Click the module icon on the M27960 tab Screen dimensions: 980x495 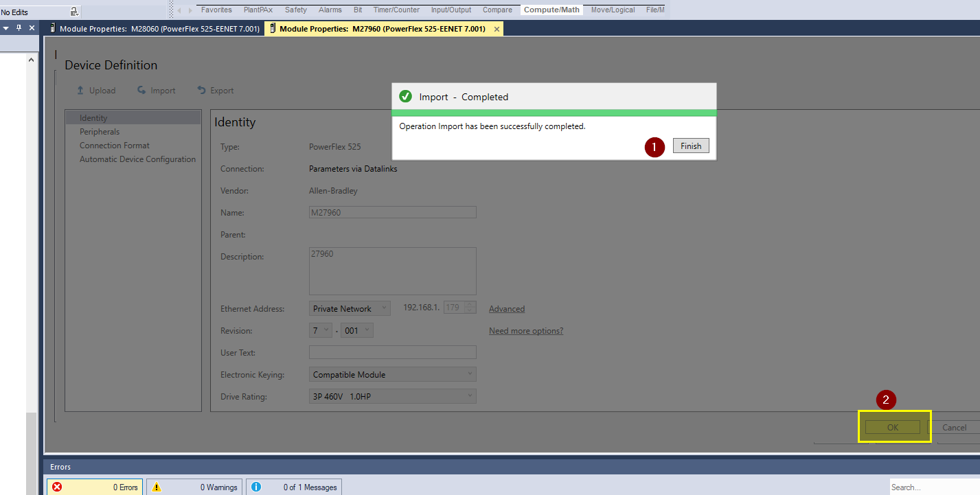coord(273,29)
